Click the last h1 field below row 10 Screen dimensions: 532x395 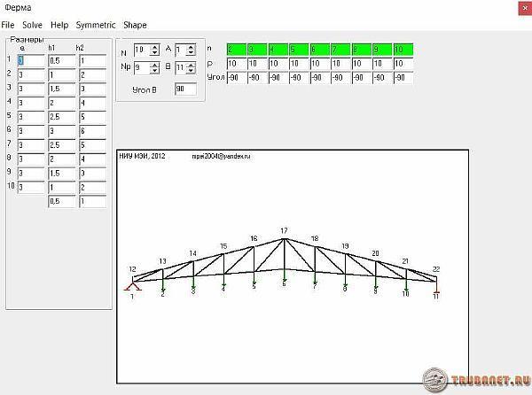pyautogui.click(x=62, y=201)
